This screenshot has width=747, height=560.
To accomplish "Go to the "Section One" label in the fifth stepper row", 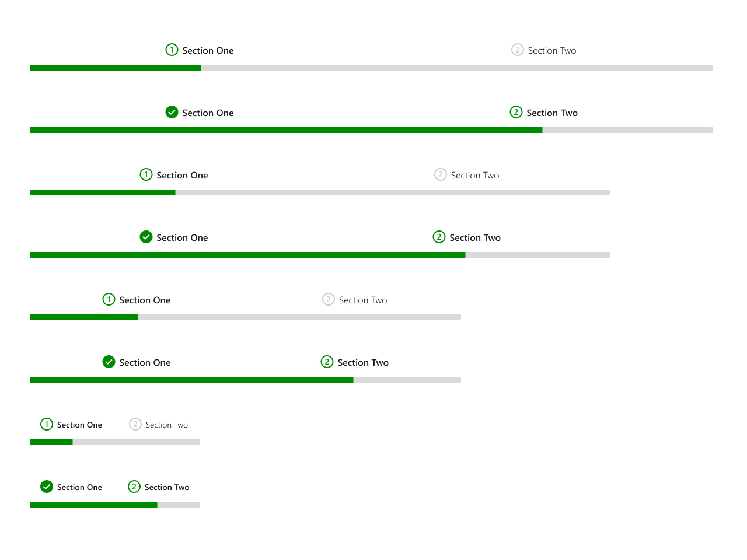I will click(x=145, y=300).
